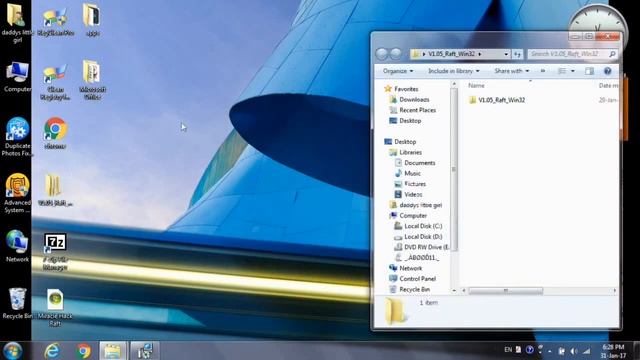Open Local Disk (D:) in tree
The image size is (640, 360).
(418, 237)
